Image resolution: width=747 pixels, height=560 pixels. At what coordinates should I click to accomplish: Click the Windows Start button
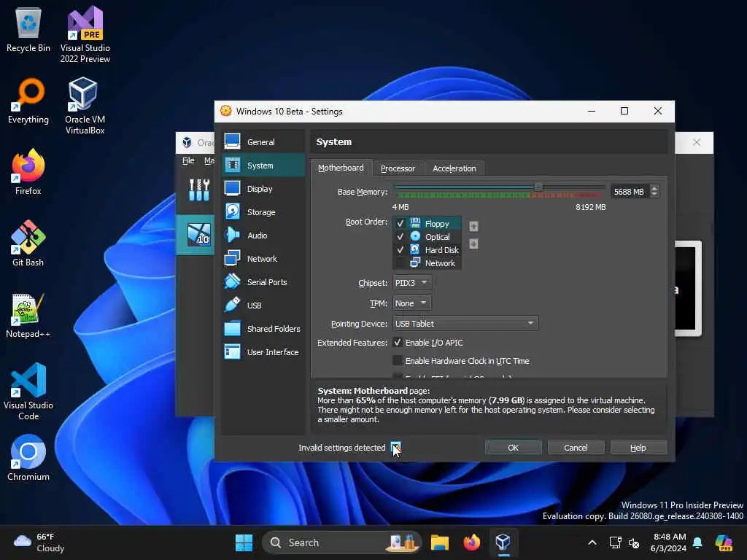pyautogui.click(x=244, y=542)
